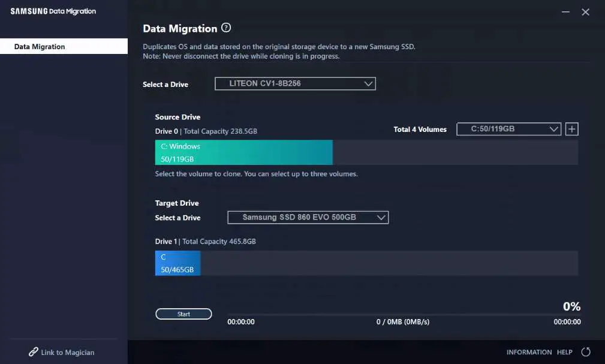
Task: Toggle selection of the source volume bar
Action: coord(243,152)
